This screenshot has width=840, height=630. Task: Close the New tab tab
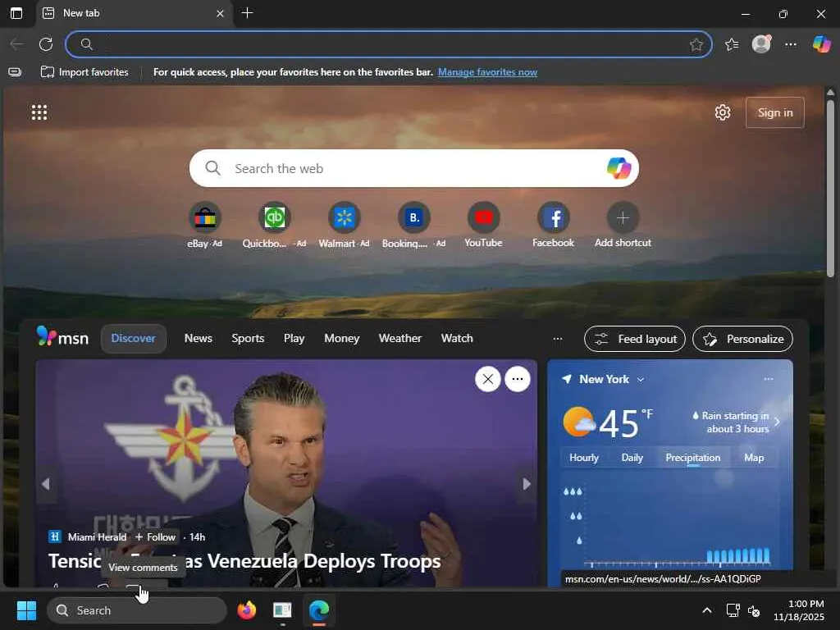(220, 13)
